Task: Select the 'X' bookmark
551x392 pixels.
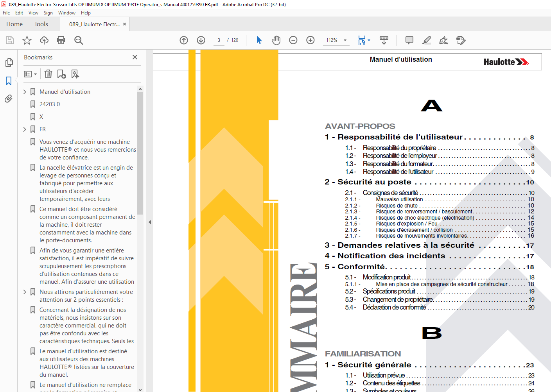Action: [41, 117]
